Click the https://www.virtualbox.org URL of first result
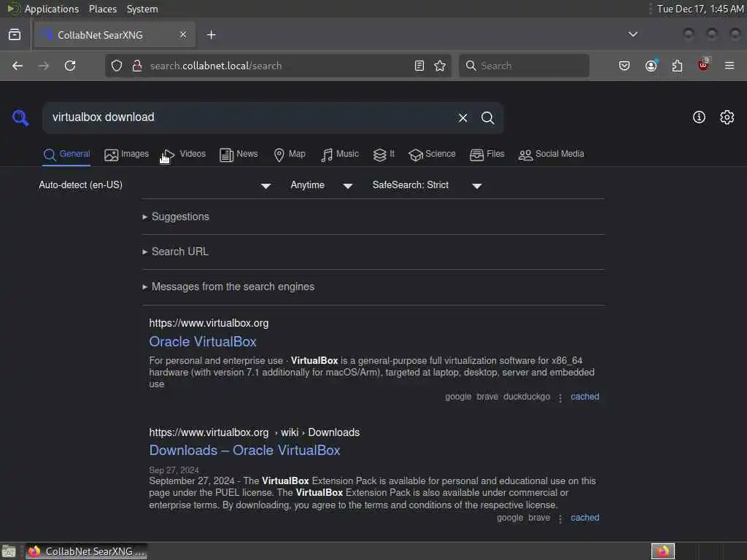 click(209, 323)
